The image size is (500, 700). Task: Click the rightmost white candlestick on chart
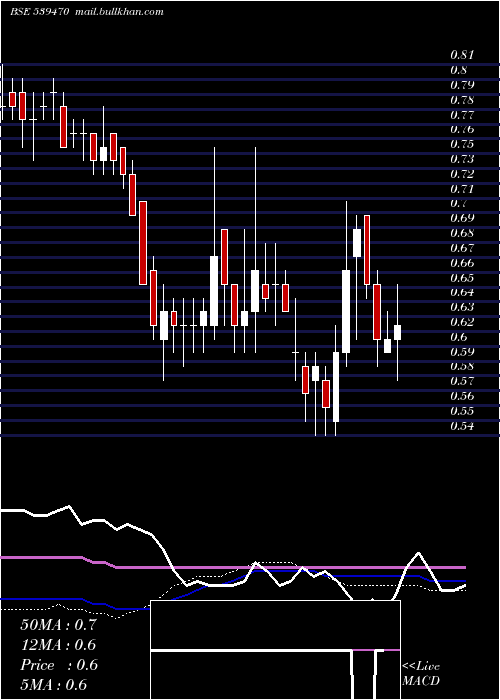[x=397, y=333]
